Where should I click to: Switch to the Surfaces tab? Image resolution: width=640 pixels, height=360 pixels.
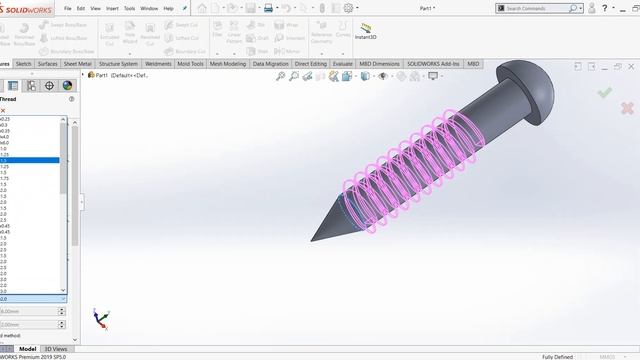point(48,64)
